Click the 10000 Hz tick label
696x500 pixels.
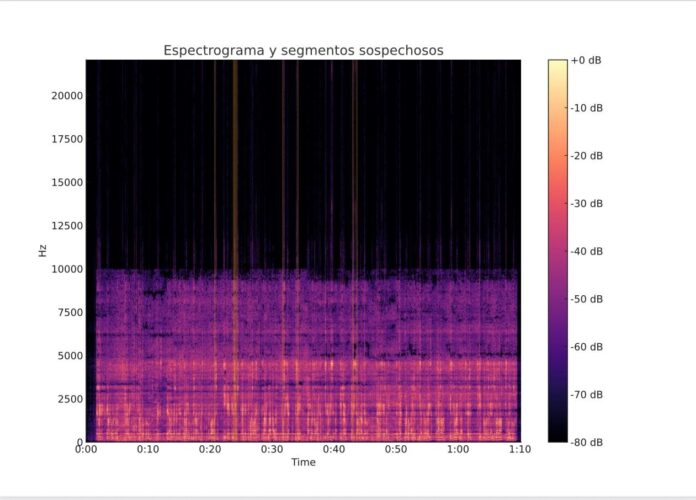click(x=64, y=269)
